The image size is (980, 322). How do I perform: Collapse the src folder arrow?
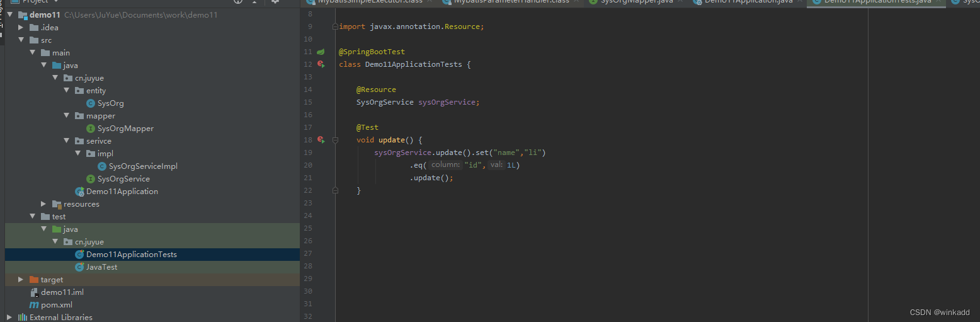point(21,40)
